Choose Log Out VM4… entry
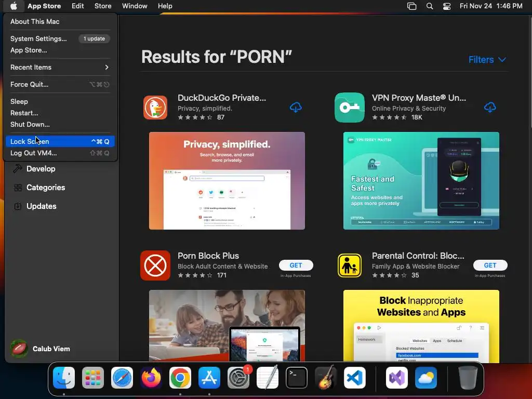532x399 pixels. click(60, 153)
